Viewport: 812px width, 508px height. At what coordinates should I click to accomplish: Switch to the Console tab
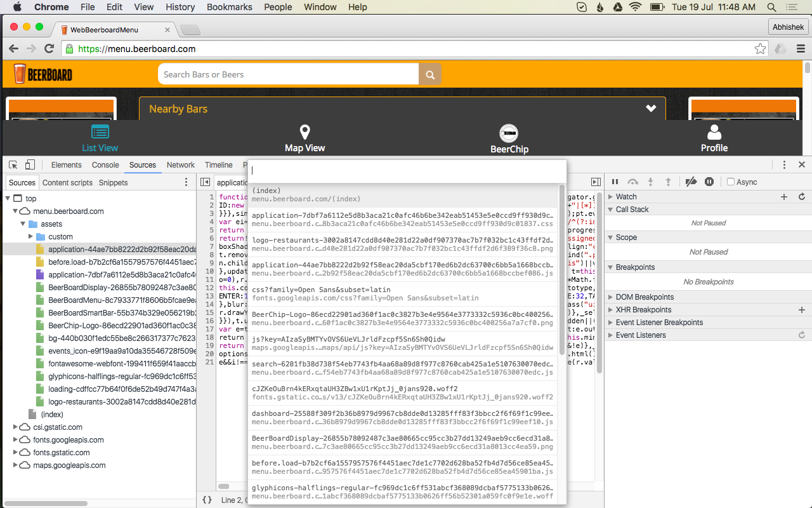point(105,164)
